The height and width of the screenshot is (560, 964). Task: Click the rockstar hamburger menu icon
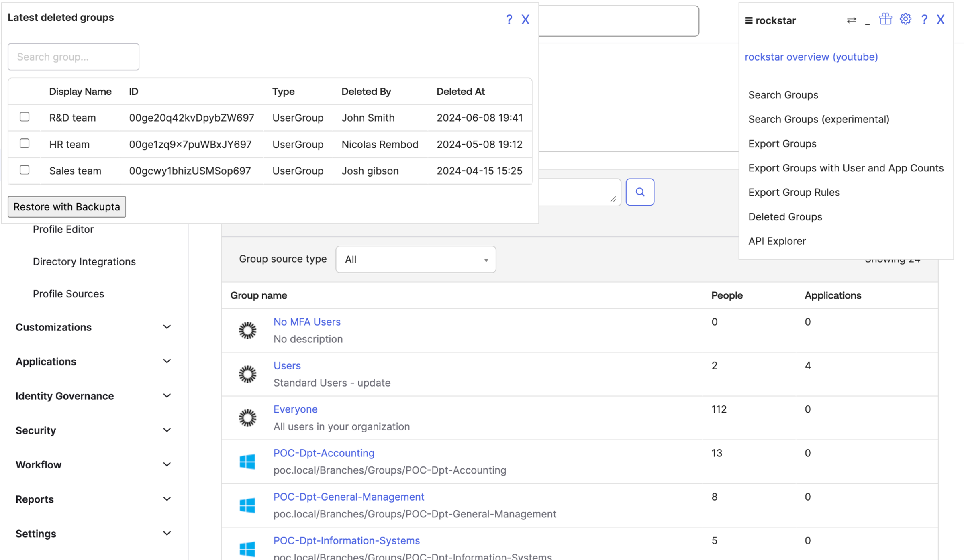tap(749, 20)
